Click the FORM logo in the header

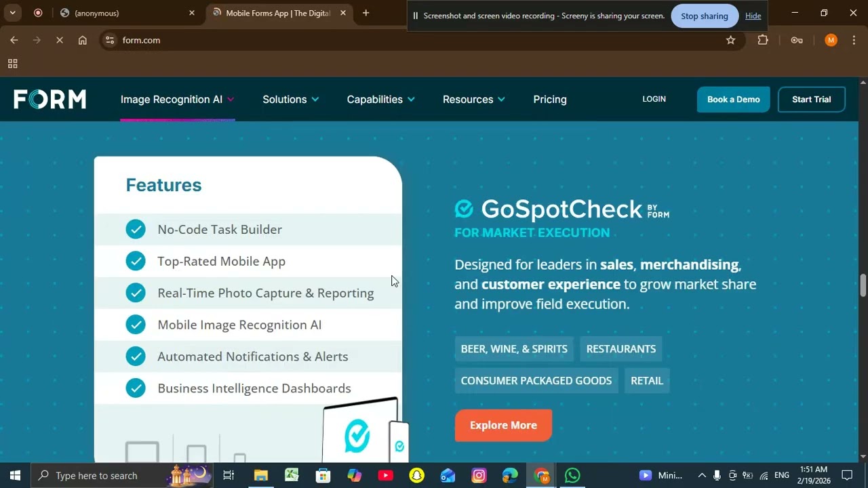50,99
